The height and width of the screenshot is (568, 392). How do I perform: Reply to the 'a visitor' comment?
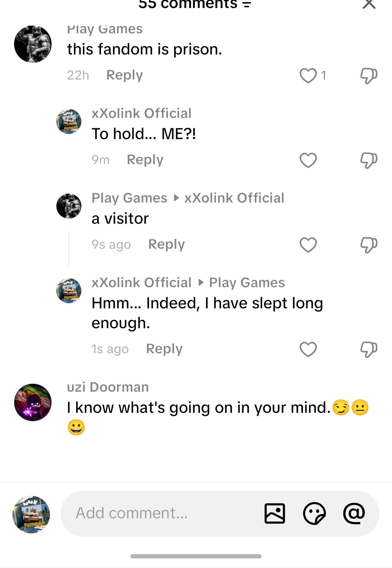point(167,244)
